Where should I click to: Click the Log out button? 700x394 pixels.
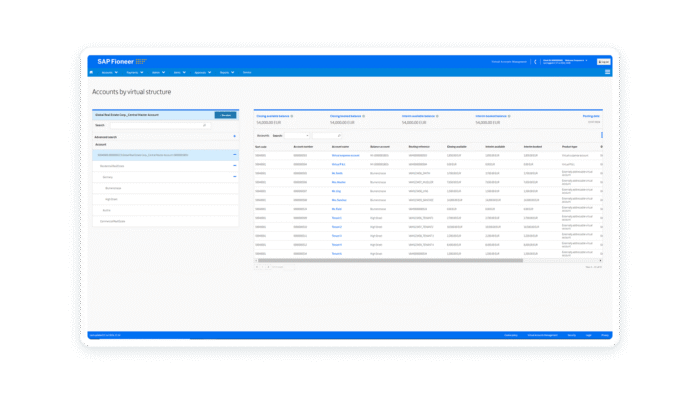[x=604, y=62]
